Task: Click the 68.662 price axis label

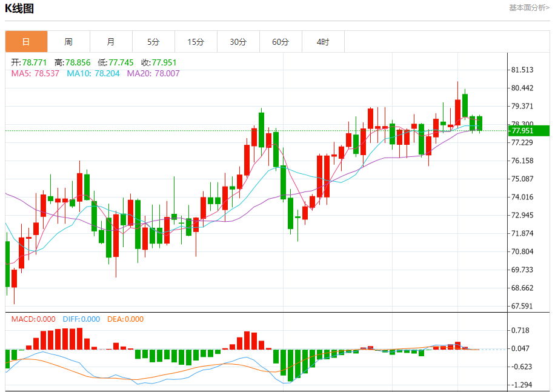Action: coord(522,288)
